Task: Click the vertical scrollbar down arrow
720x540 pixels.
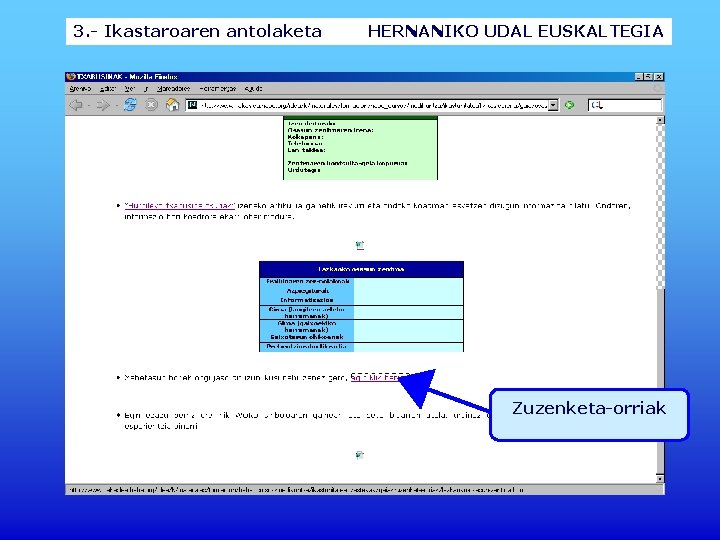Action: (660, 478)
